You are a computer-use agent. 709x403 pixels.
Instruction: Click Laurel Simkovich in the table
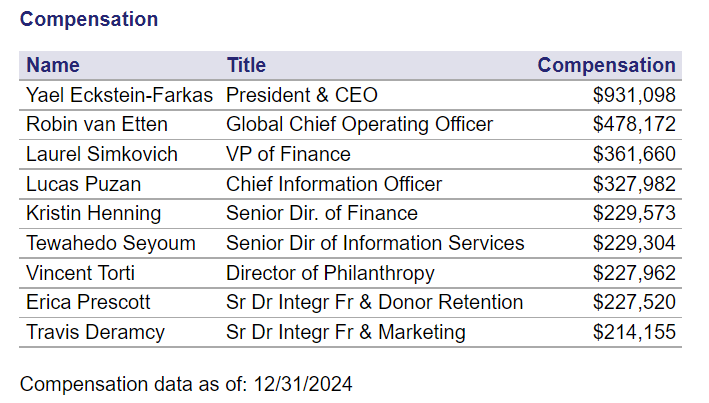(102, 155)
